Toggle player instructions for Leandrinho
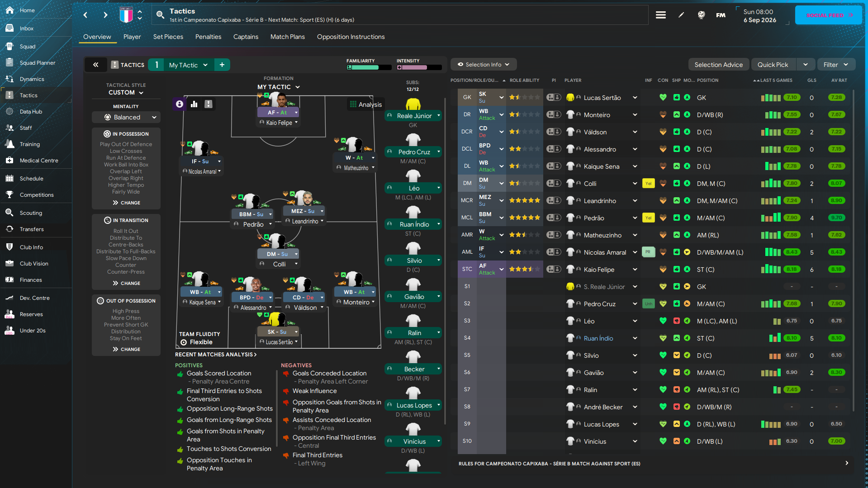Image resolution: width=868 pixels, height=488 pixels. pos(554,200)
